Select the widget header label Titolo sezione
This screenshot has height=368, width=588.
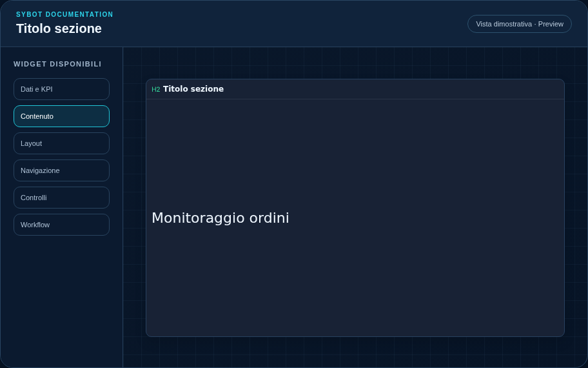[193, 89]
